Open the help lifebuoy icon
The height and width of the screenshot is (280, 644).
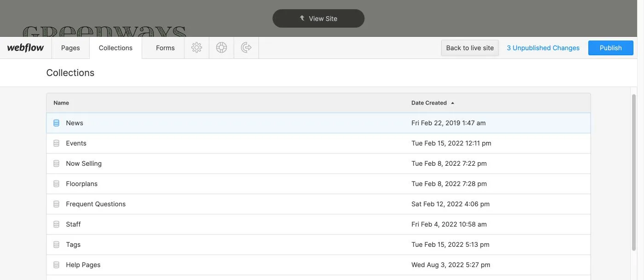tap(222, 47)
